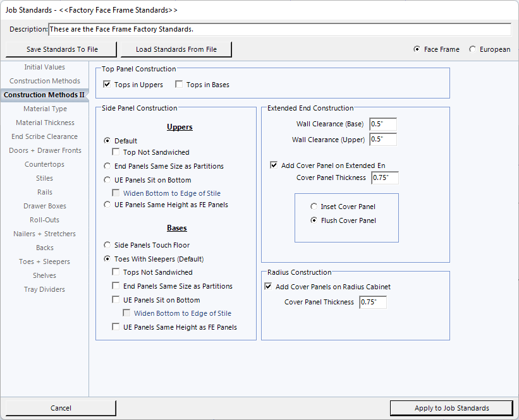Go to Drawer Boxes settings tab
This screenshot has width=519, height=420.
pos(45,206)
